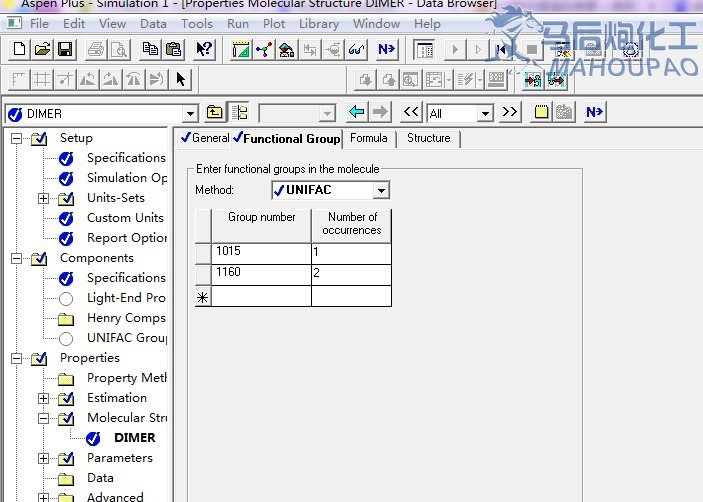
Task: Click group number cell 1015
Action: [261, 253]
